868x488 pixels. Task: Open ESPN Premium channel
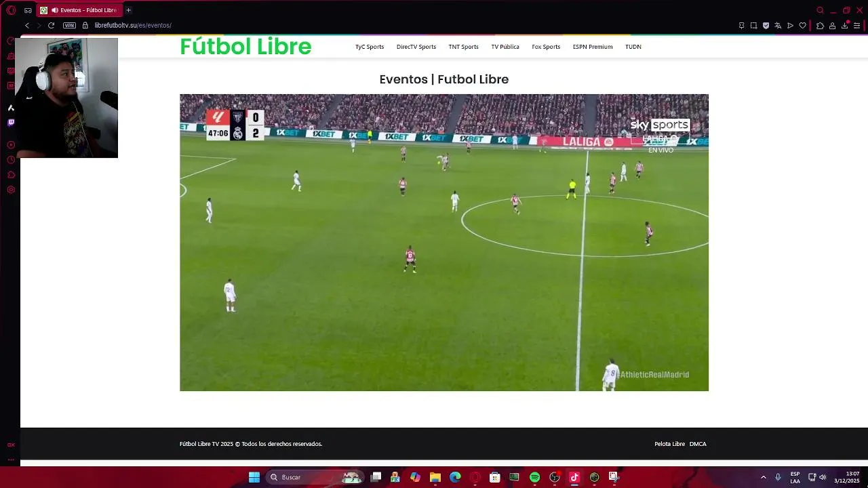coord(593,47)
